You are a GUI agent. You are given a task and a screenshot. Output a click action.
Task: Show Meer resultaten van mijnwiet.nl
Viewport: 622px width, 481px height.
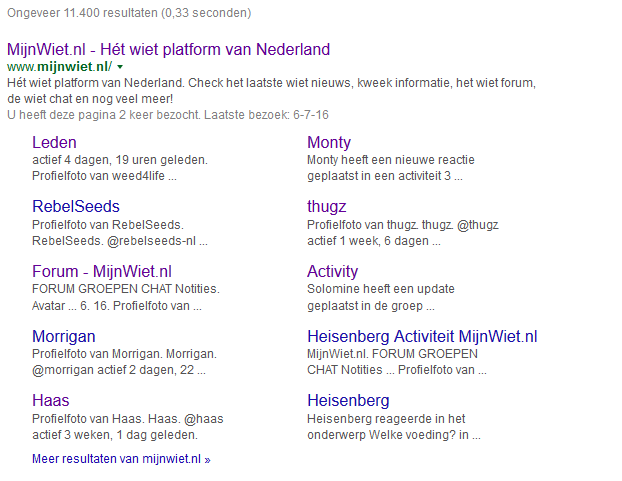(121, 459)
